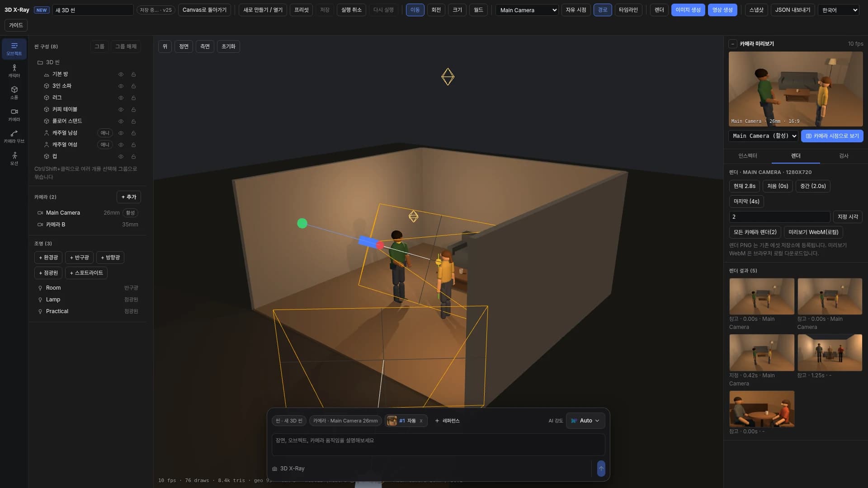Click the send arrow in the prompt box
The image size is (868, 488).
[601, 469]
